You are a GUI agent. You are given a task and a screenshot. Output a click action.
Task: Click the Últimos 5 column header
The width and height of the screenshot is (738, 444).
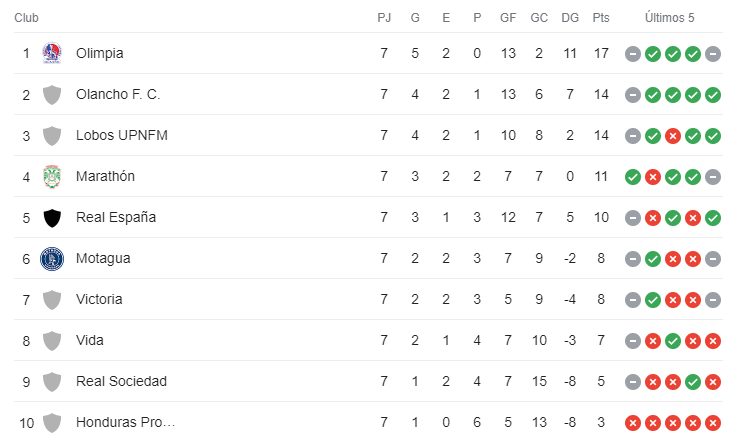[x=669, y=18]
